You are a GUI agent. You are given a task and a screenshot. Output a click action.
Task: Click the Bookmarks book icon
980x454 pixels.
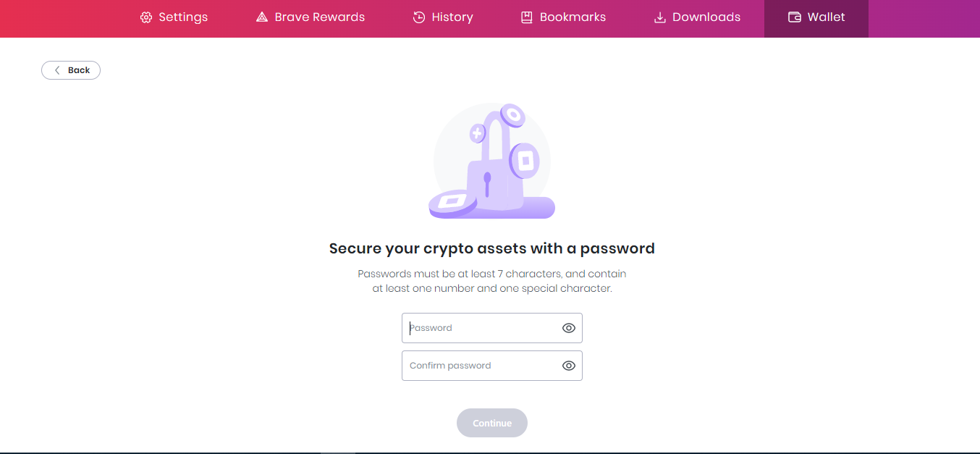tap(527, 17)
